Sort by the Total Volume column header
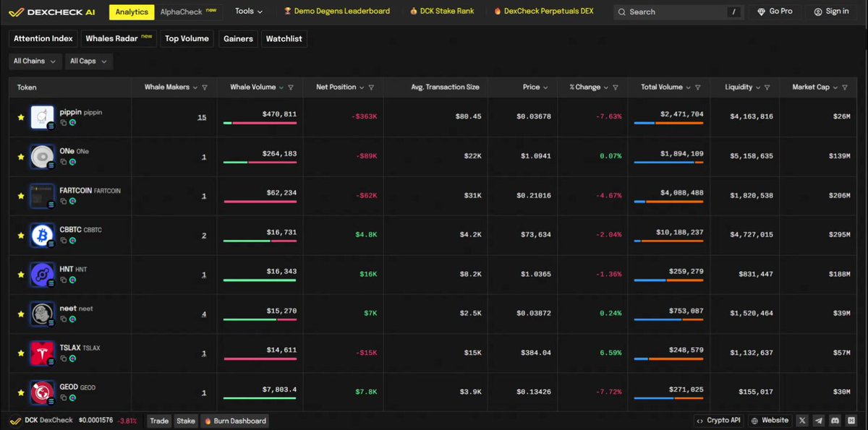The width and height of the screenshot is (868, 430). tap(665, 87)
